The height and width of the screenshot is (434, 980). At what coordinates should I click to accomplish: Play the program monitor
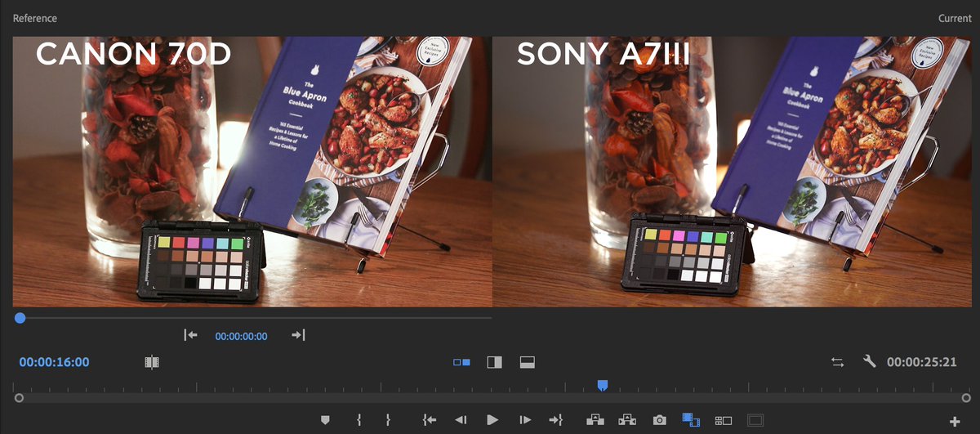point(492,419)
